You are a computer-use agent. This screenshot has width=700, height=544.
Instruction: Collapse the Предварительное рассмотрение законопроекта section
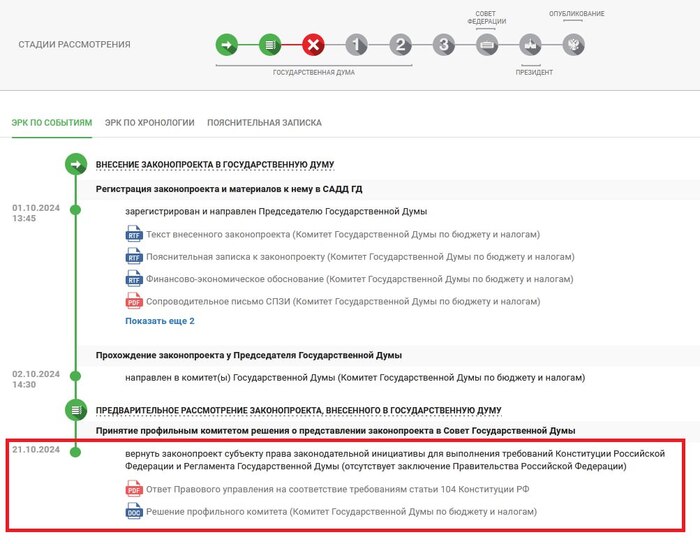point(298,410)
